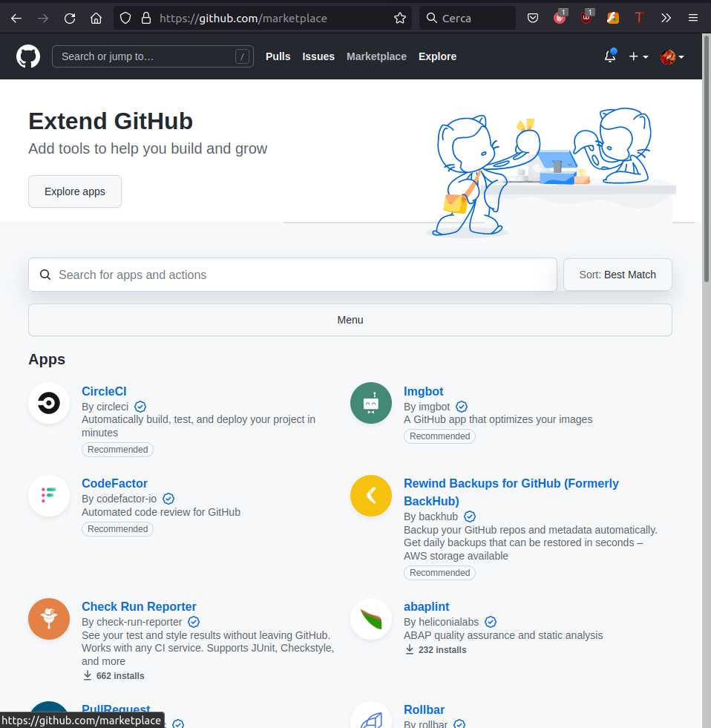Open Issues in the GitHub header
Viewport: 711px width, 728px height.
click(318, 56)
